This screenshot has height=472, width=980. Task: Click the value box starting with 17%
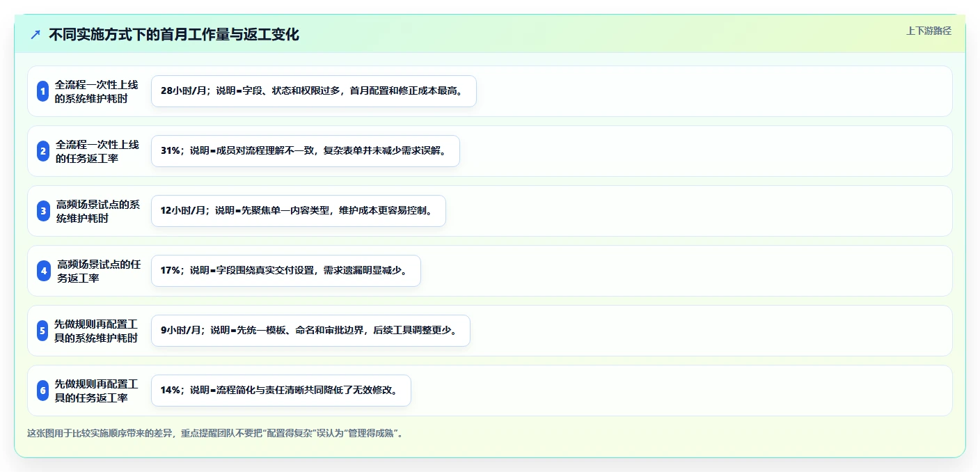[x=286, y=271]
